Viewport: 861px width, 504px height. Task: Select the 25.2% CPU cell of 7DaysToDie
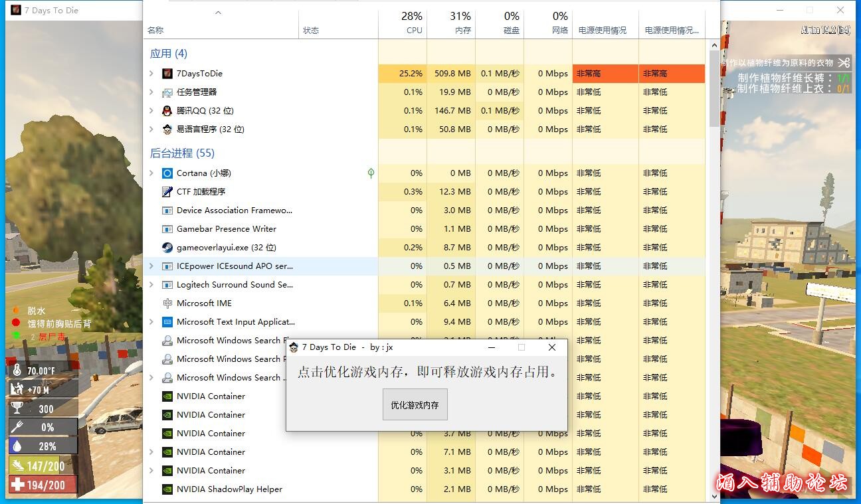coord(403,74)
